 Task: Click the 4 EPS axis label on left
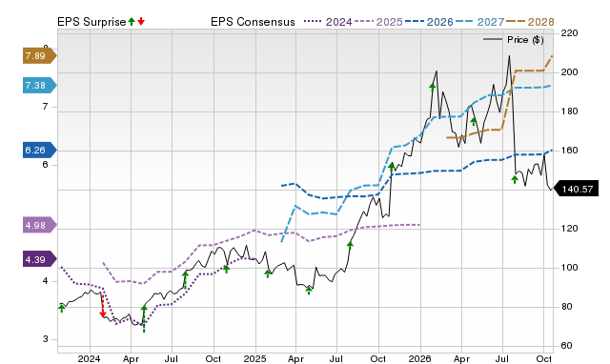(46, 281)
